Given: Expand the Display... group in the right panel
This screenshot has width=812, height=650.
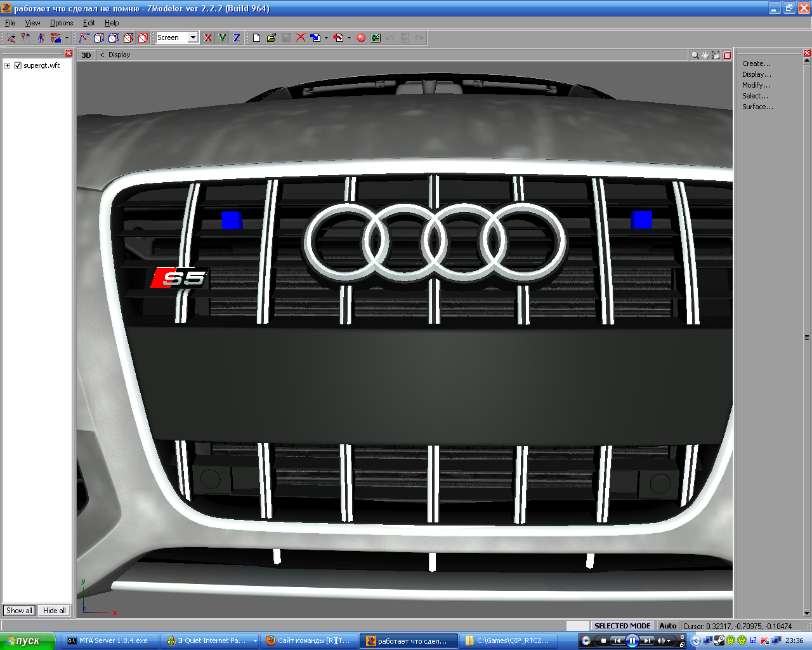Looking at the screenshot, I should coord(757,74).
